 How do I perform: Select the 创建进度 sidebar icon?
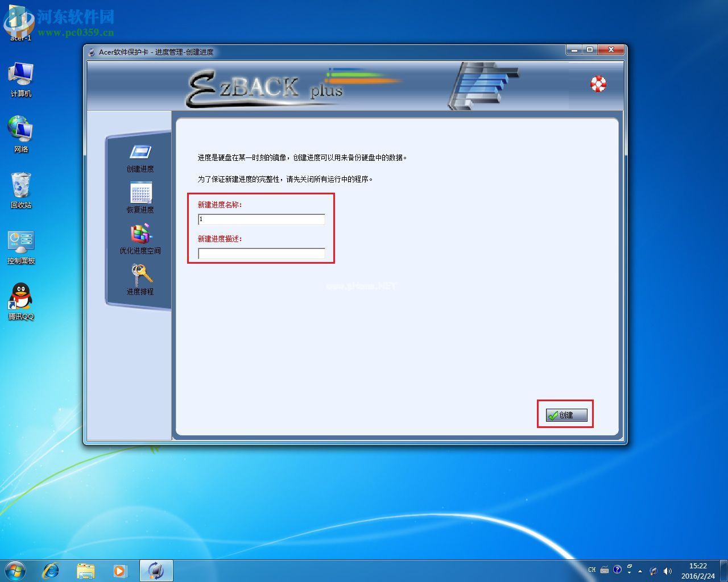(140, 153)
